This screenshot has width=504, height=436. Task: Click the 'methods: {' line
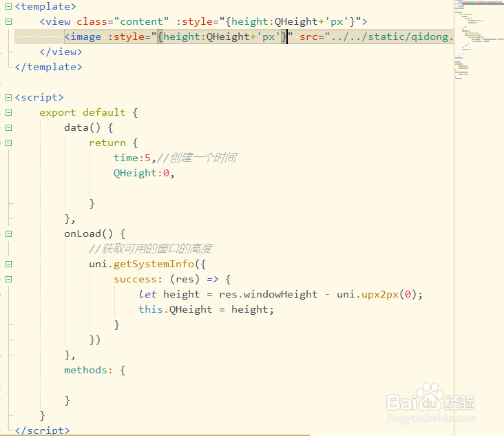[x=95, y=370]
